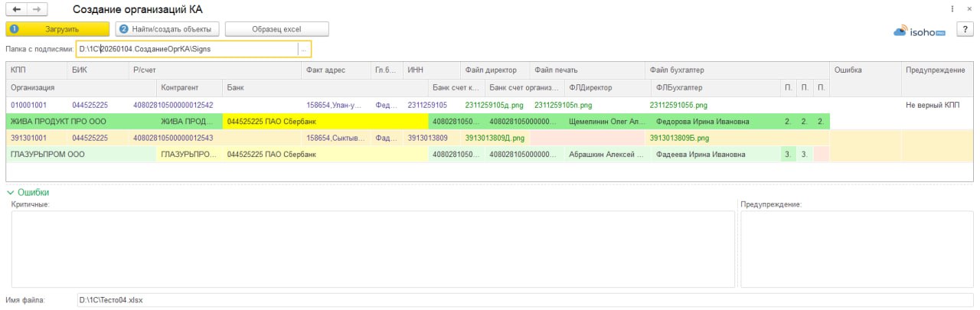Viewport: 980px width, 310px height.
Task: Click the Имя файла input field
Action: 525,300
